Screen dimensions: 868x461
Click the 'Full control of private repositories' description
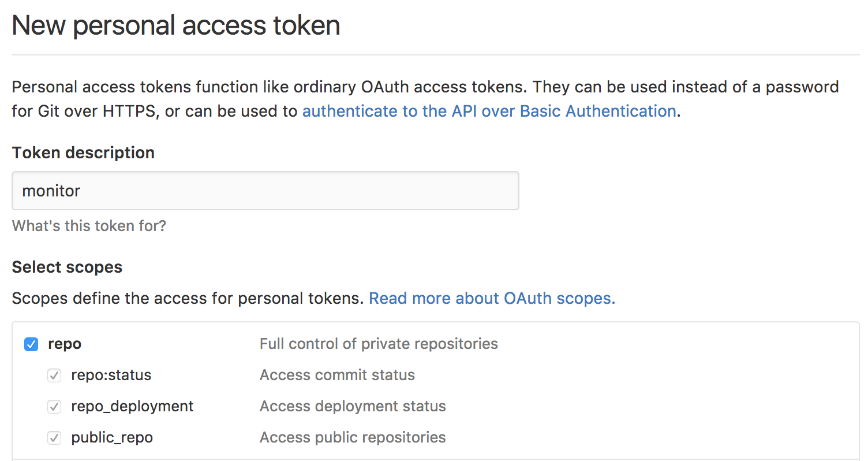378,343
